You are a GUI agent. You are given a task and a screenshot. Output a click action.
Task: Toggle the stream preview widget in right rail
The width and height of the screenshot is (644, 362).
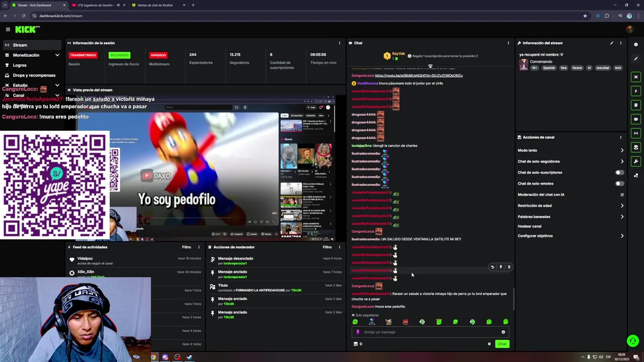coord(636,77)
